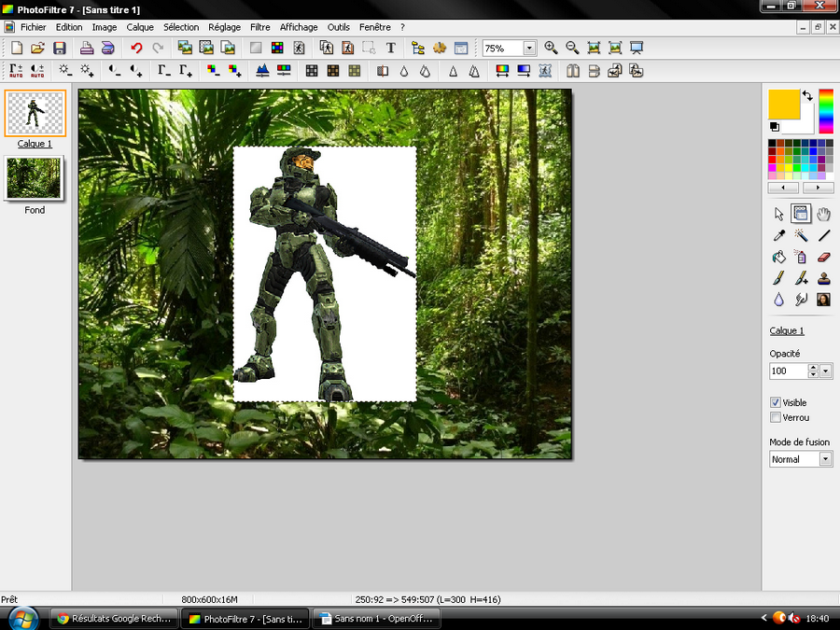Select the Hand move tool
This screenshot has width=840, height=630.
[x=823, y=215]
